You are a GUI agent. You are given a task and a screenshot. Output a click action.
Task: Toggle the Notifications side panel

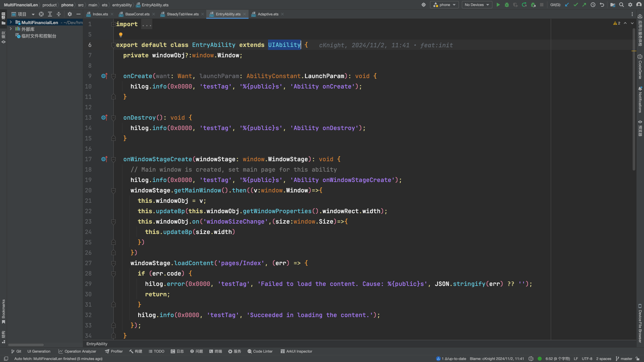pyautogui.click(x=640, y=100)
